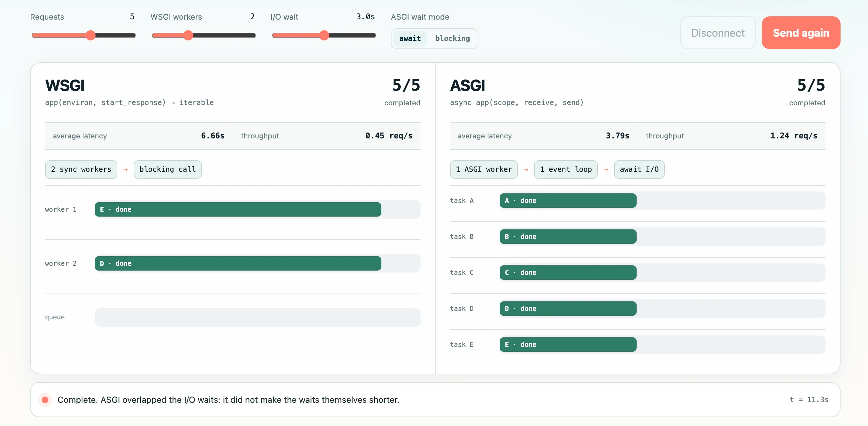Click the empty queue track

pyautogui.click(x=258, y=317)
